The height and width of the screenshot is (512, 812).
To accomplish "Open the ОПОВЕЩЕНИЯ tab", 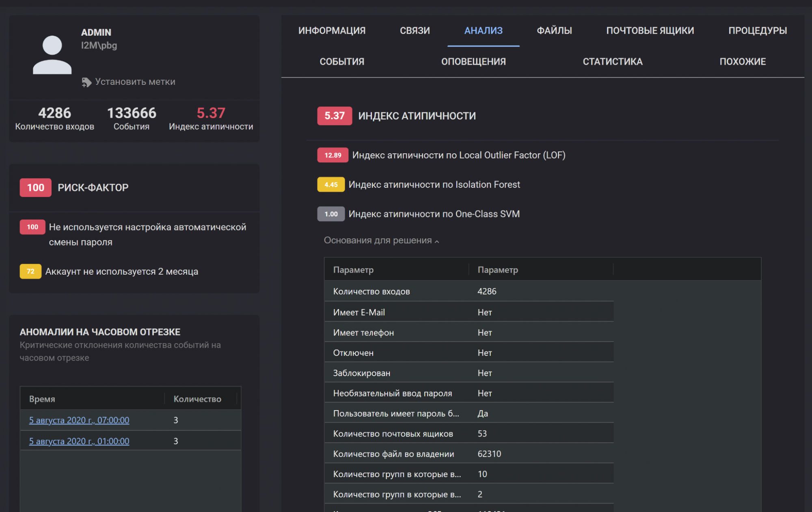I will [473, 62].
